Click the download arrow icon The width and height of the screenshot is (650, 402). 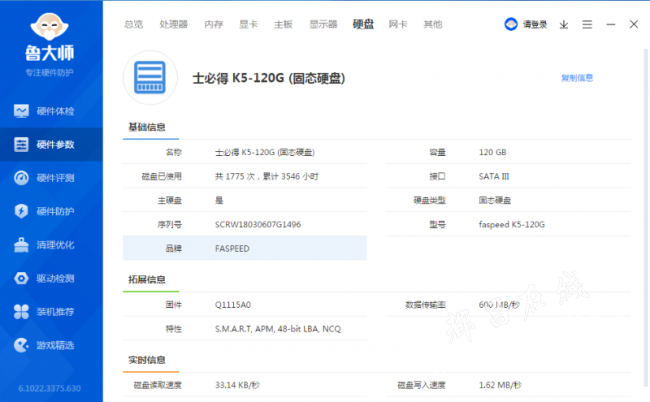(x=564, y=24)
